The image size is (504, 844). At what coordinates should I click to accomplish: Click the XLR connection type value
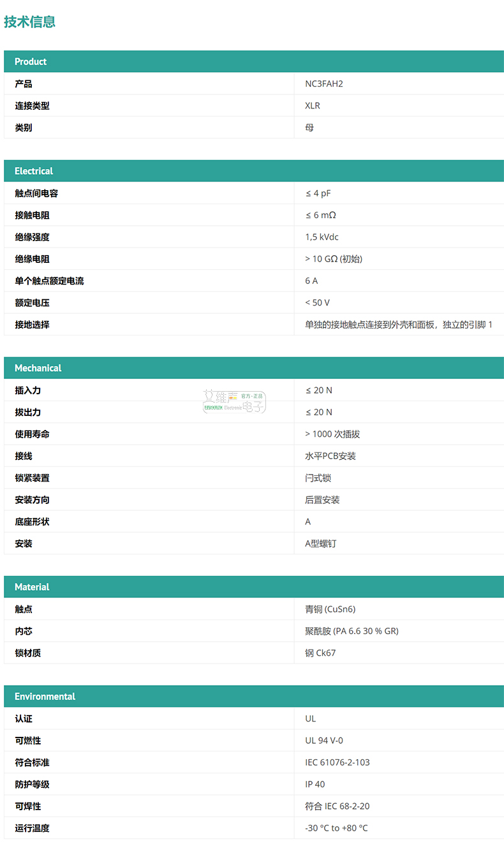(313, 105)
